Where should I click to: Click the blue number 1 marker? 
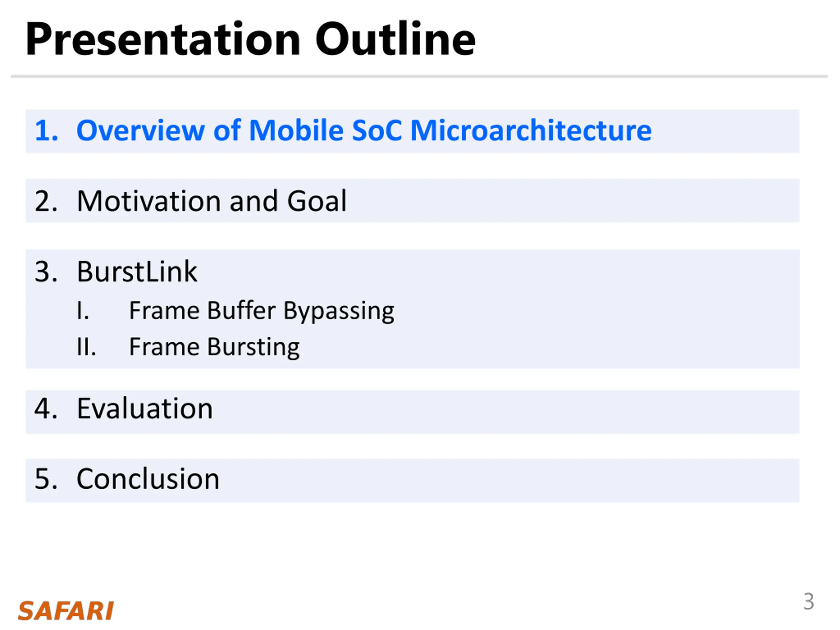(46, 131)
